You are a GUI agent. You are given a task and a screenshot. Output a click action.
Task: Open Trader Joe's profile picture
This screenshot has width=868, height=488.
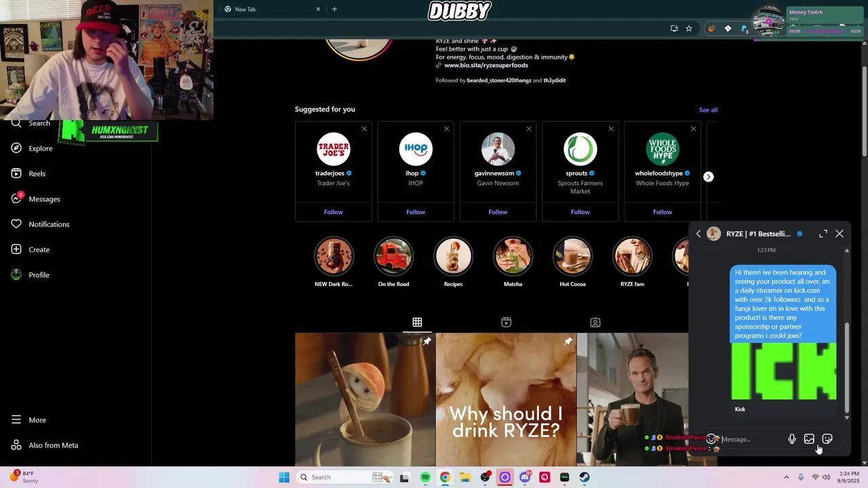click(x=333, y=149)
